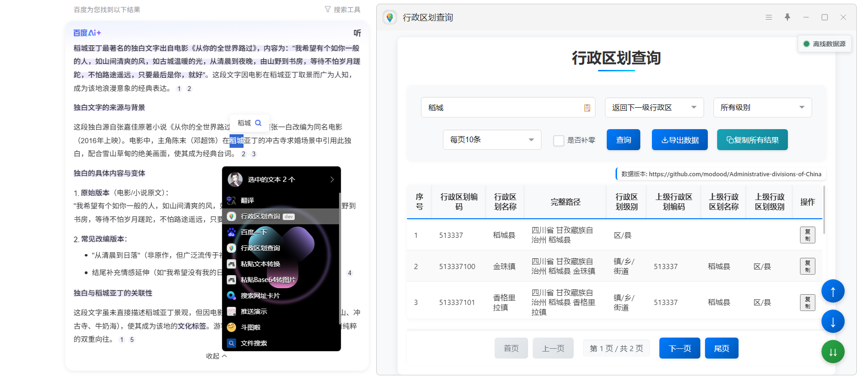
Task: Expand 选中的文本 2 个 chevron
Action: [332, 180]
